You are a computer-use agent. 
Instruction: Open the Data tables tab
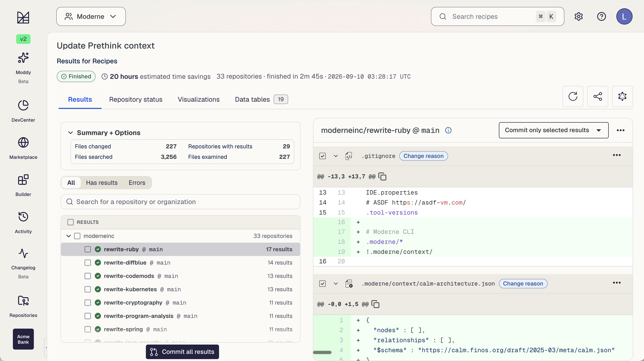click(261, 100)
